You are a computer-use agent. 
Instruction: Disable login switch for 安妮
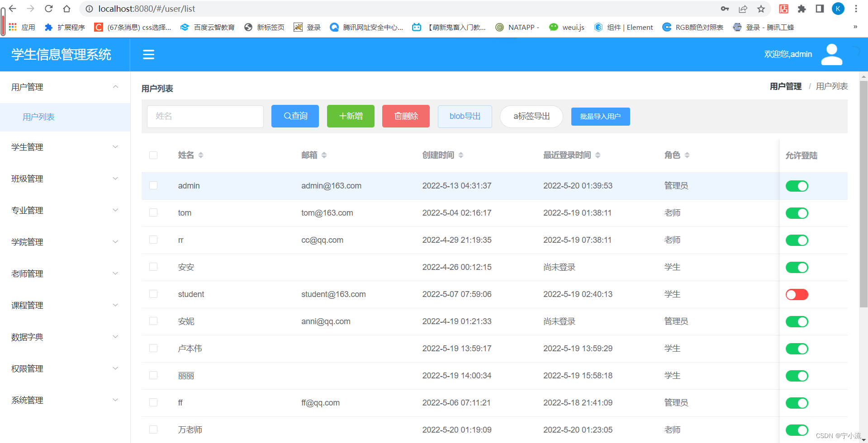coord(797,321)
